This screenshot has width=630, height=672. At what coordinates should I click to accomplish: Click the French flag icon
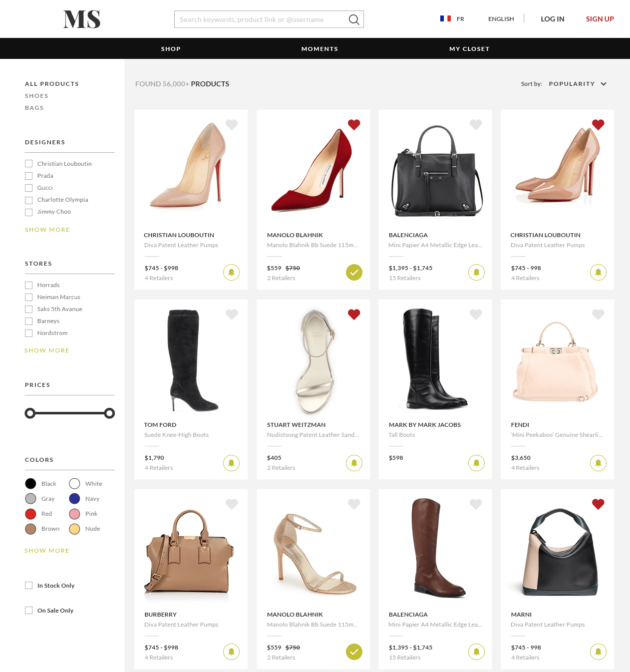coord(445,19)
